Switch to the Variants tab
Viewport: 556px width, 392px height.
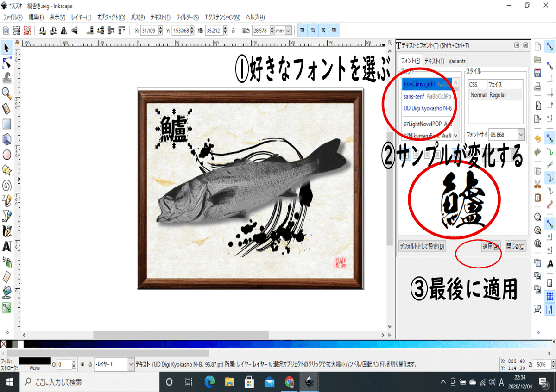coord(457,61)
